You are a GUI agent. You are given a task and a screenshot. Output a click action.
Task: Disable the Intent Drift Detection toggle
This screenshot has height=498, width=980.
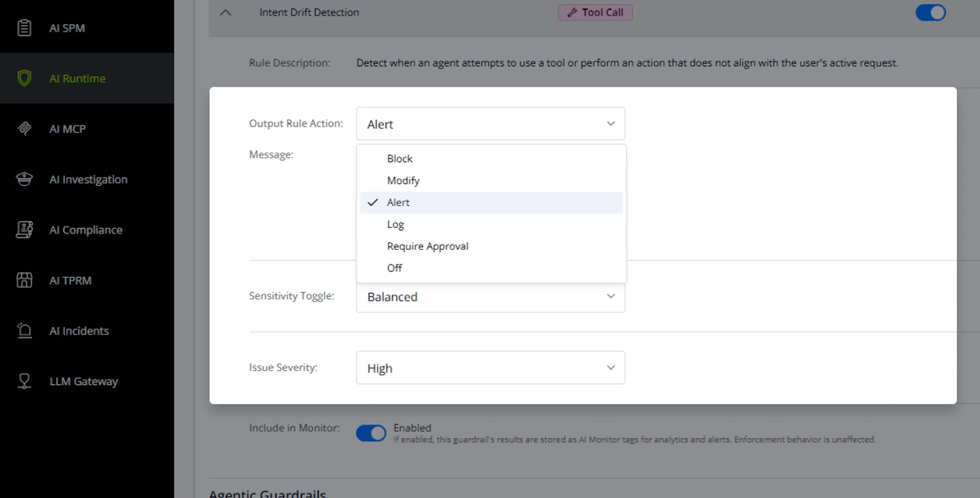(930, 13)
